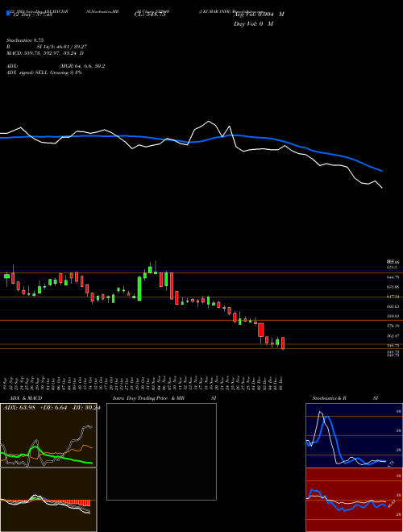Click the 'CL: 548.75' closing price label
Viewport: 403px width, 532px height.
150,15
